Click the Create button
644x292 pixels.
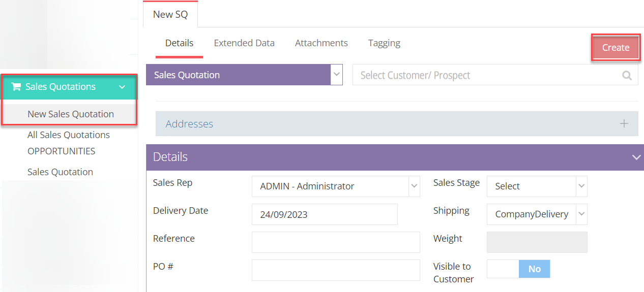(x=616, y=48)
